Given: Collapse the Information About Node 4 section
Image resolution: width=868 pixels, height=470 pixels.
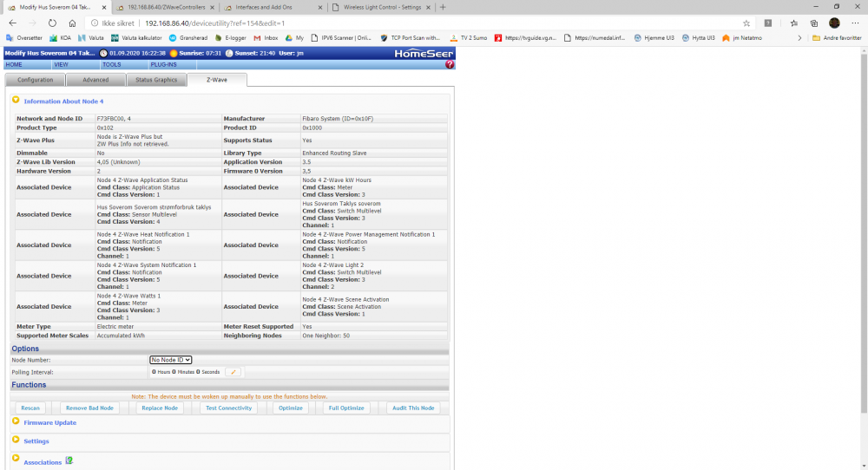Looking at the screenshot, I should [16, 101].
